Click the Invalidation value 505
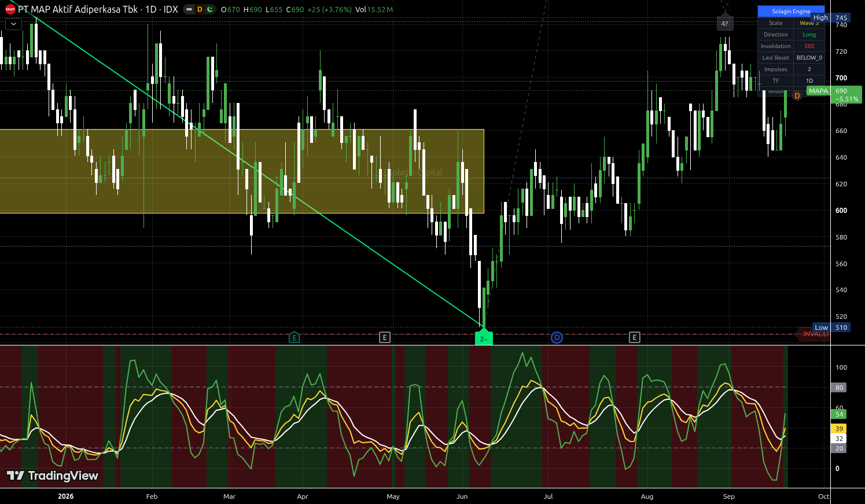Screen dimensions: 865x504 click(809, 46)
